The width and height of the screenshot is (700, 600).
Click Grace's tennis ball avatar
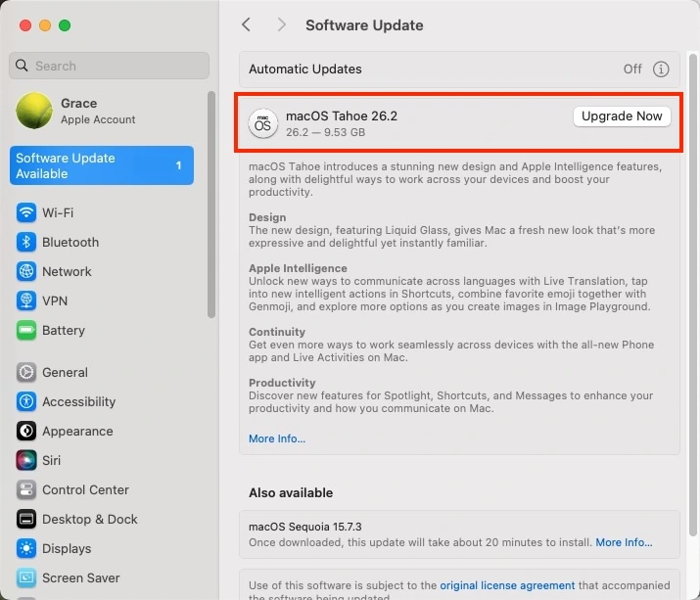click(x=34, y=111)
